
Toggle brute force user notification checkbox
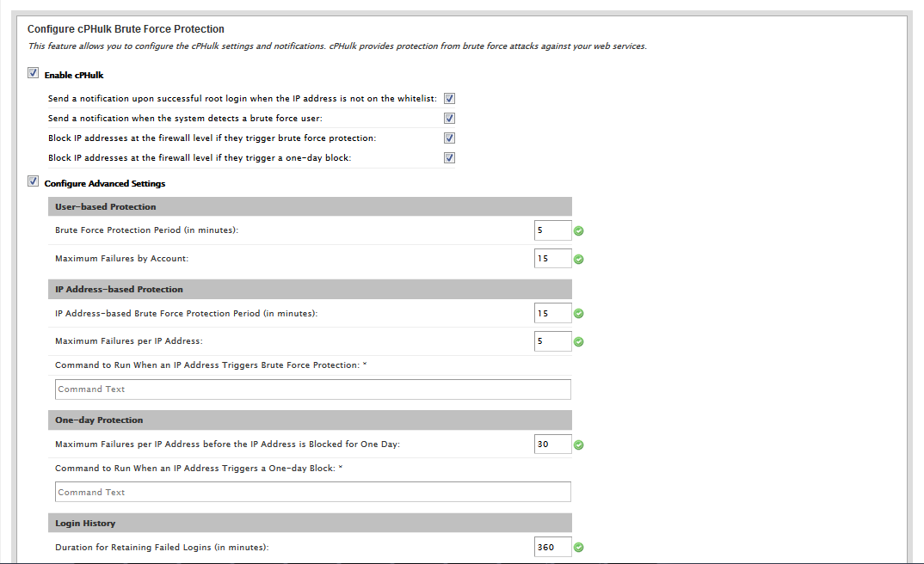click(449, 119)
